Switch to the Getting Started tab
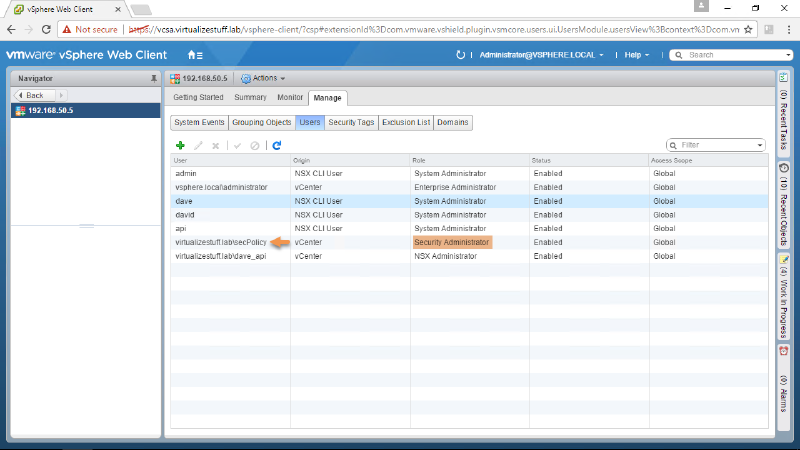This screenshot has width=800, height=450. [x=198, y=97]
